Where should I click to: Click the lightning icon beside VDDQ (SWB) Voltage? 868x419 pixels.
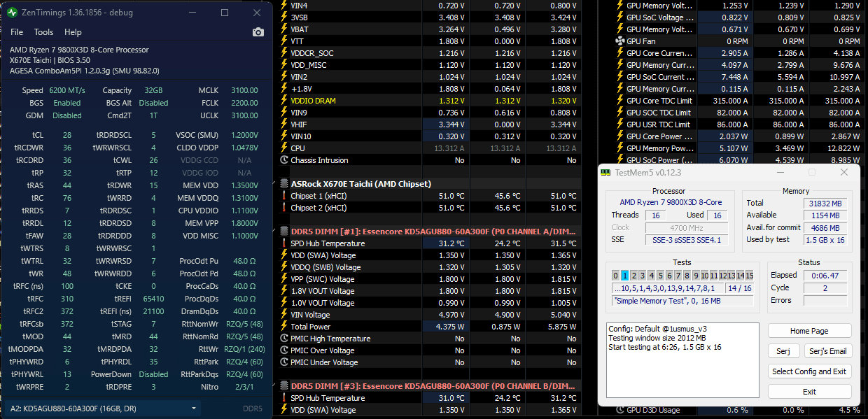(x=283, y=267)
